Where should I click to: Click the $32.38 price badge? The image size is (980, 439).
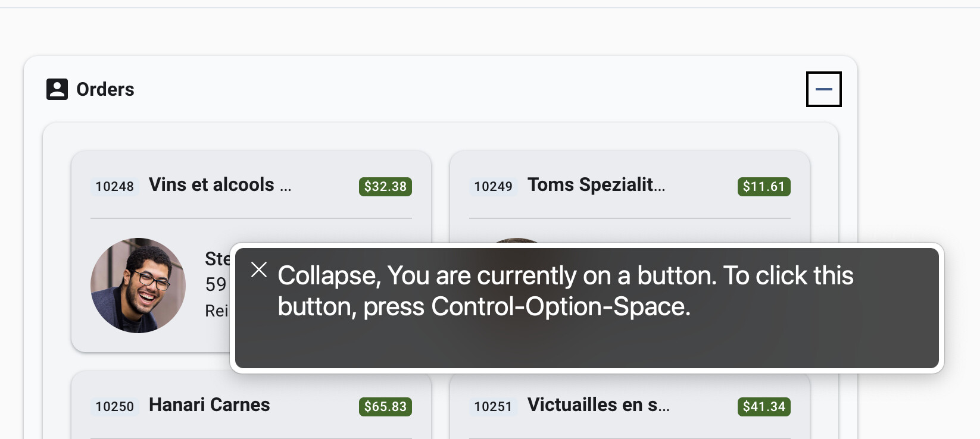pyautogui.click(x=385, y=186)
